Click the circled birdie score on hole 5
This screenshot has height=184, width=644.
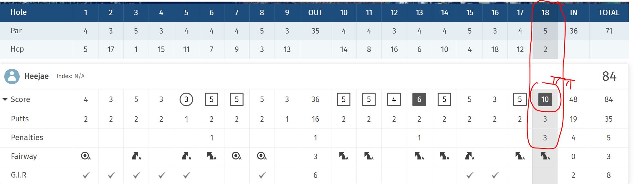[186, 99]
